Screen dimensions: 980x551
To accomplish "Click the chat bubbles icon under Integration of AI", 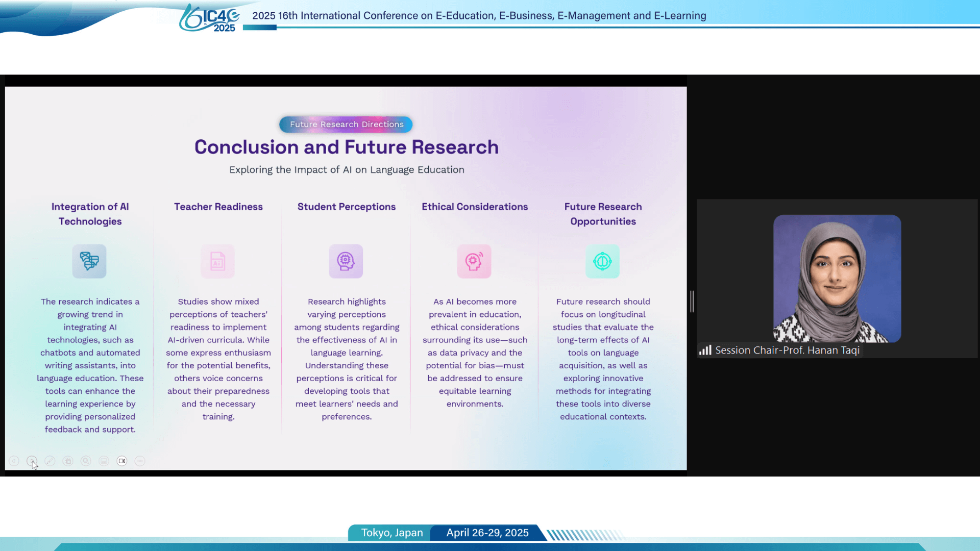I will click(89, 261).
